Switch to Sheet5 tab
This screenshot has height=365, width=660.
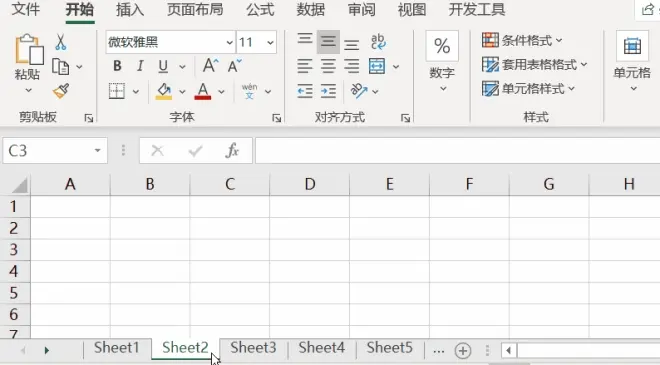coord(390,348)
